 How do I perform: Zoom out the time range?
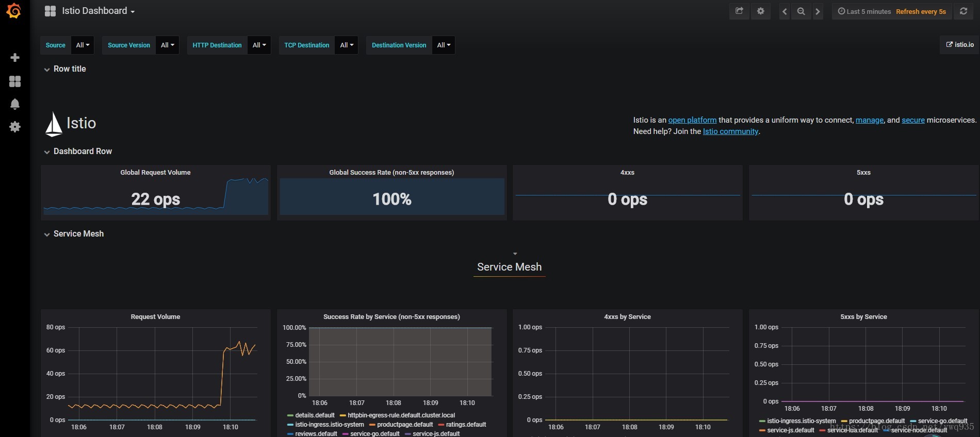pos(801,11)
